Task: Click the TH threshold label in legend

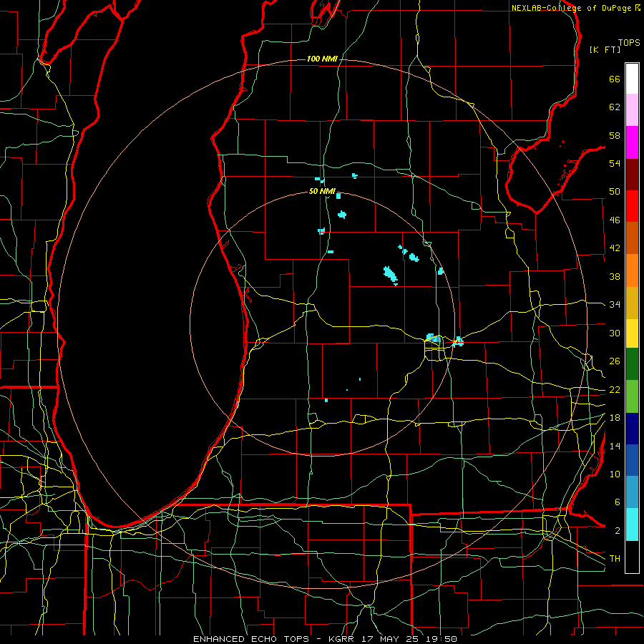Action: (x=615, y=559)
